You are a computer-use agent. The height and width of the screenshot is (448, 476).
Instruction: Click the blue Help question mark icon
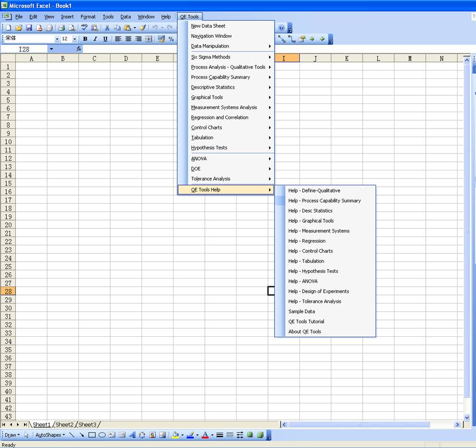281,28
